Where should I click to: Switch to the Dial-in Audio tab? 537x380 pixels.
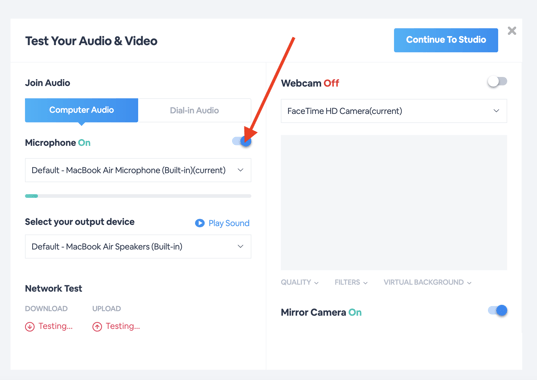point(195,110)
